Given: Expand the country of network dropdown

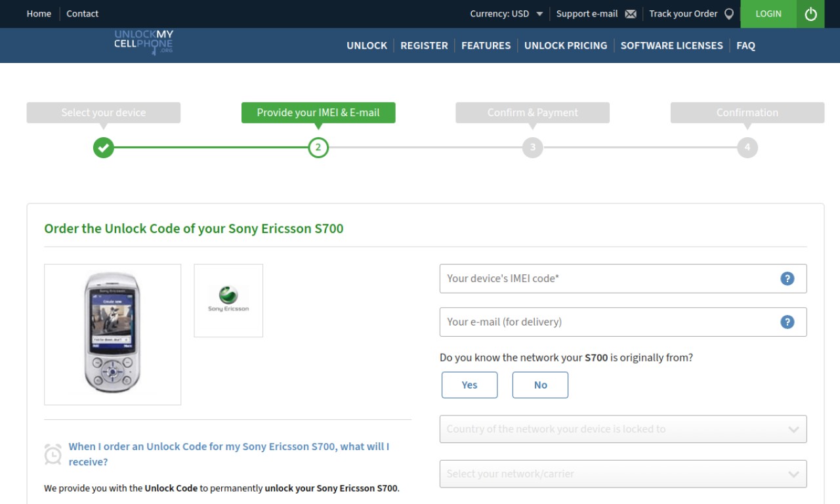Looking at the screenshot, I should (x=623, y=429).
